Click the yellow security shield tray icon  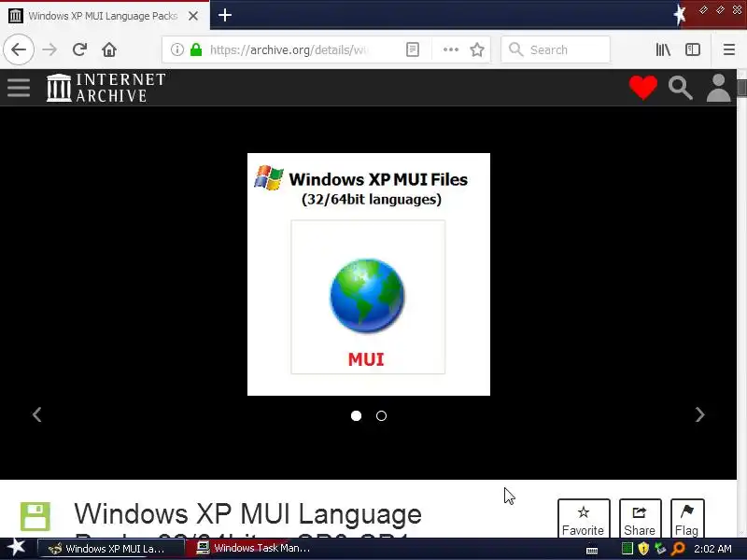(643, 549)
